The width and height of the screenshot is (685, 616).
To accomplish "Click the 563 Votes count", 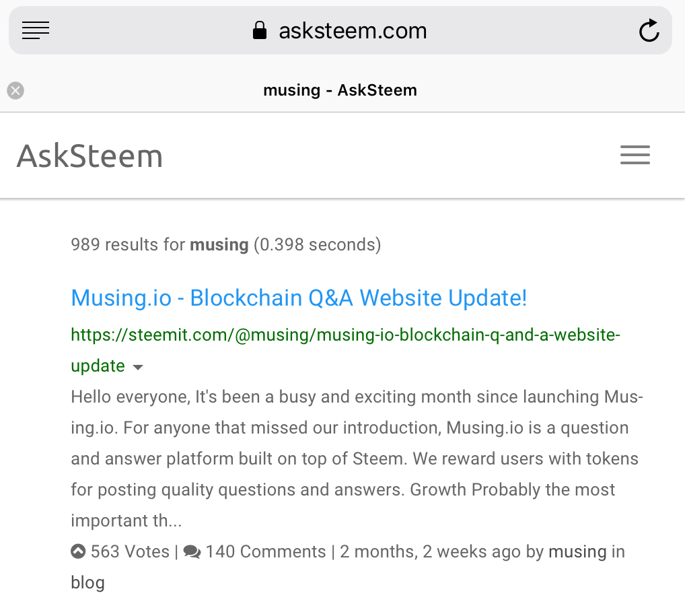I will [x=130, y=551].
